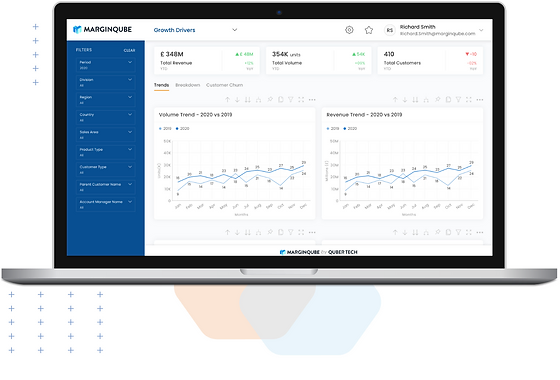Pin the Revenue Trend chart
Image resolution: width=560 pixels, height=380 pixels.
point(438,100)
